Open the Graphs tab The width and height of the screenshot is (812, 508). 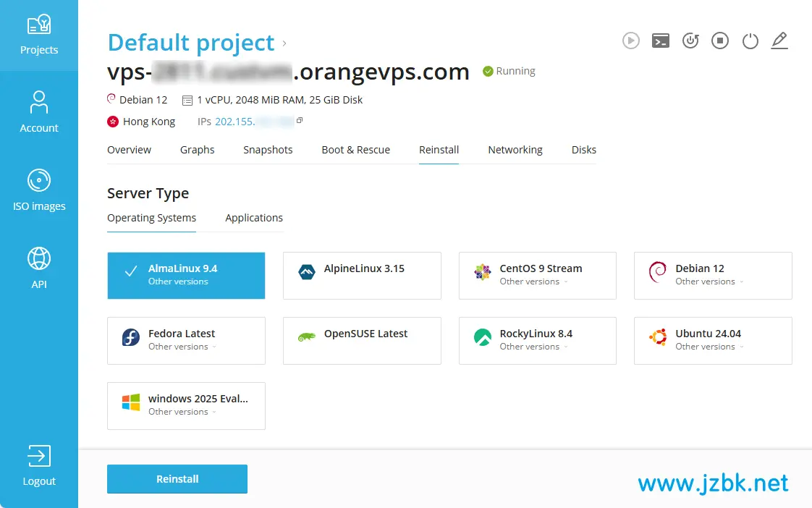click(198, 150)
